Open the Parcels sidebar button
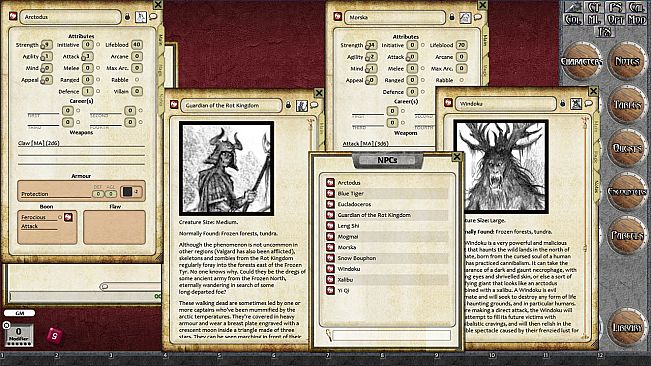Image resolution: width=651 pixels, height=366 pixels. 627,235
